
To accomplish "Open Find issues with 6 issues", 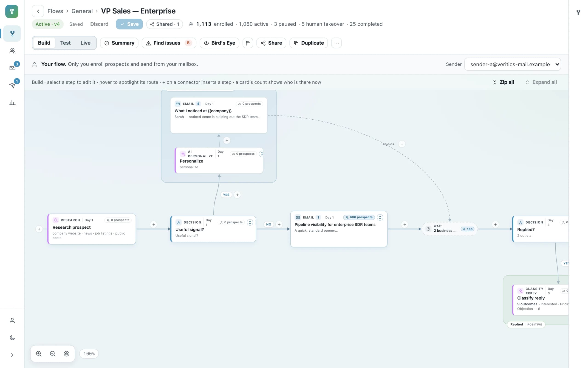I will (x=169, y=43).
